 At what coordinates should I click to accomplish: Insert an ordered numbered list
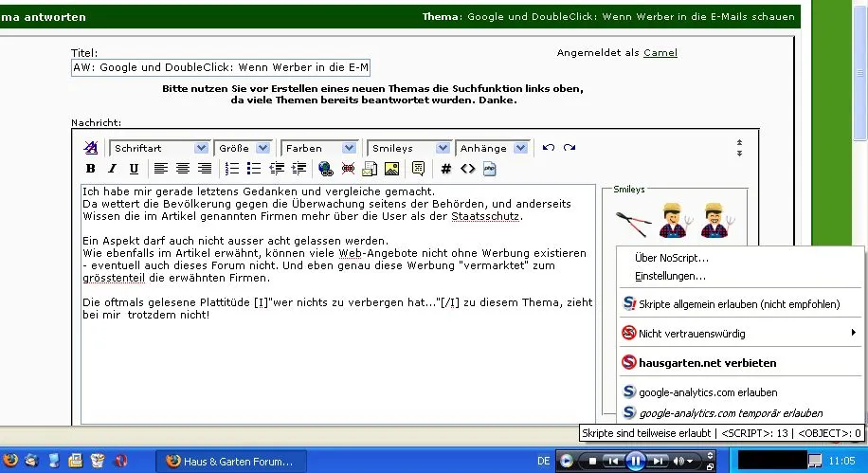[232, 169]
